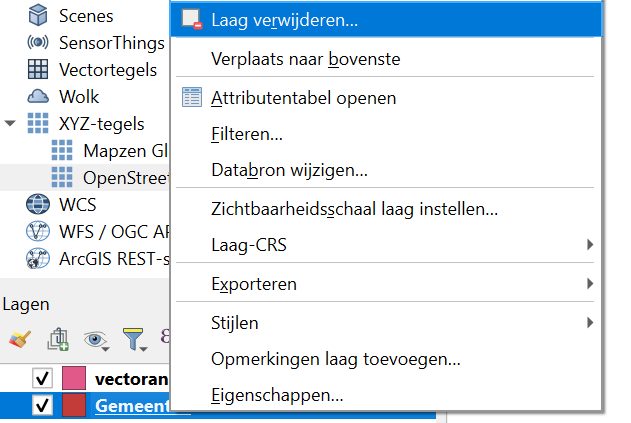This screenshot has width=631, height=423.
Task: Select the Mapzen Gl tile layer item
Action: click(125, 151)
